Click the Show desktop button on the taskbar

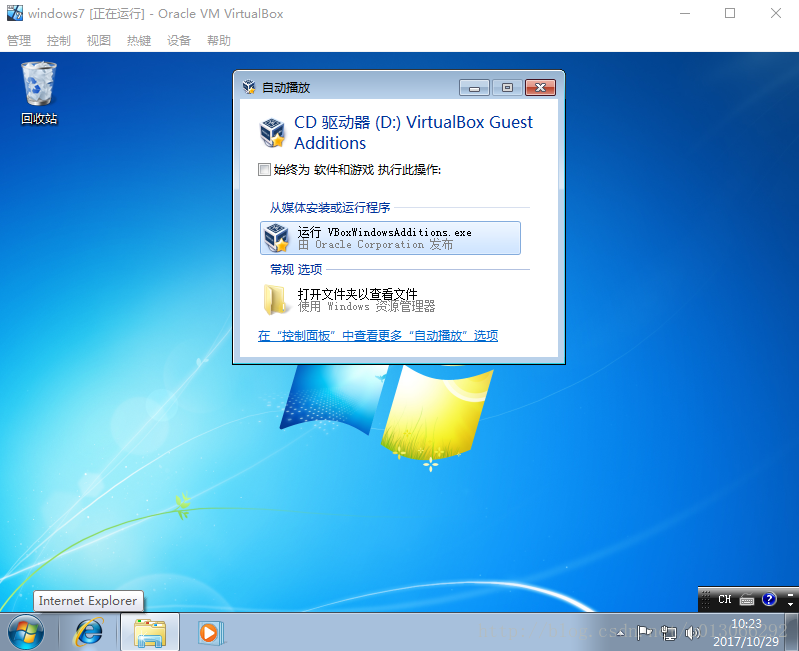click(792, 632)
